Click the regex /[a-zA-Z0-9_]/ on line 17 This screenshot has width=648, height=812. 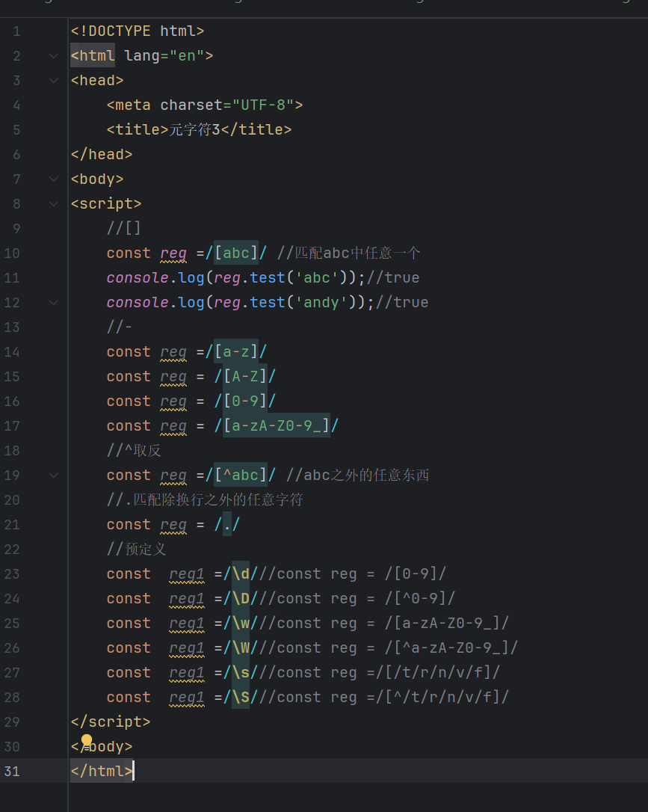tap(277, 425)
